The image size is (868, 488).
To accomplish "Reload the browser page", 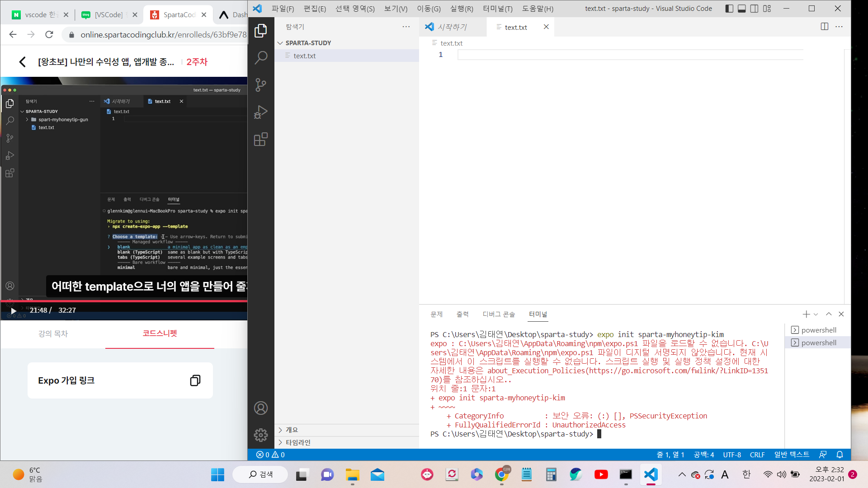I will tap(49, 34).
